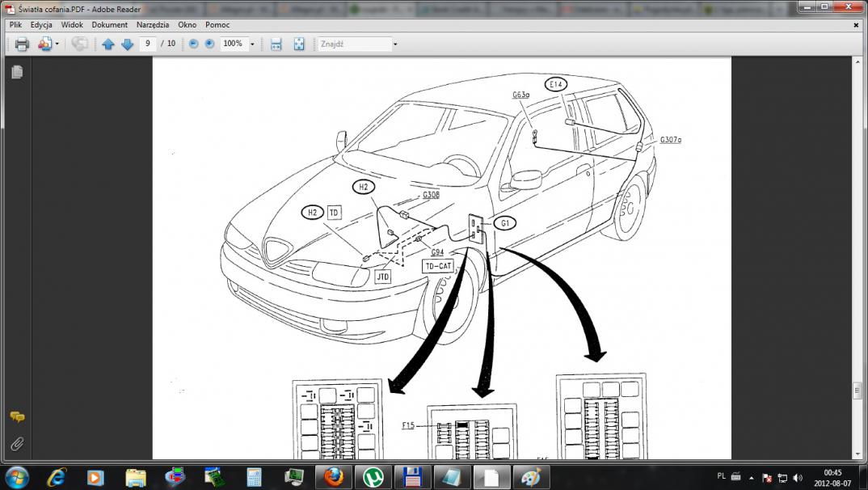Open the Pages thumbnails panel

point(17,72)
